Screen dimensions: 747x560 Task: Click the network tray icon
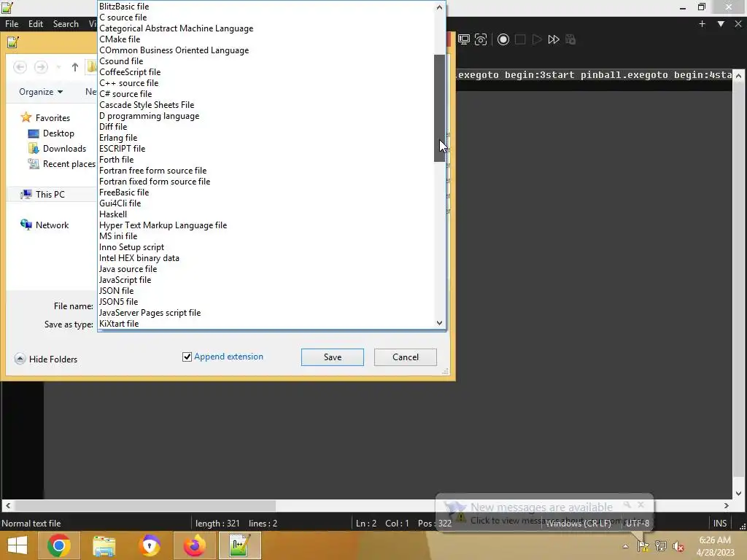pos(660,546)
